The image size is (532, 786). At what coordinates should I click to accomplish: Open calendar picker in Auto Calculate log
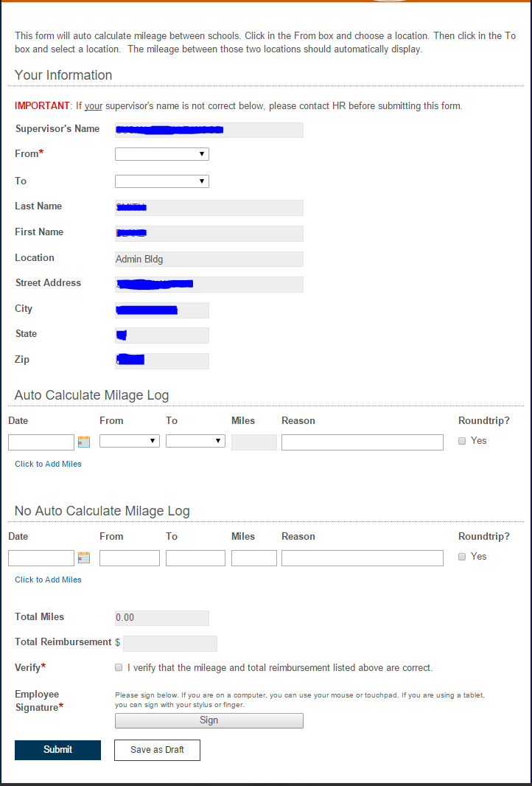[84, 442]
